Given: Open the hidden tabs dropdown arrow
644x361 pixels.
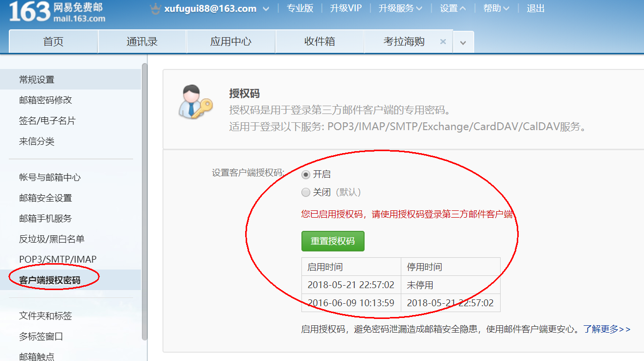Looking at the screenshot, I should 462,42.
